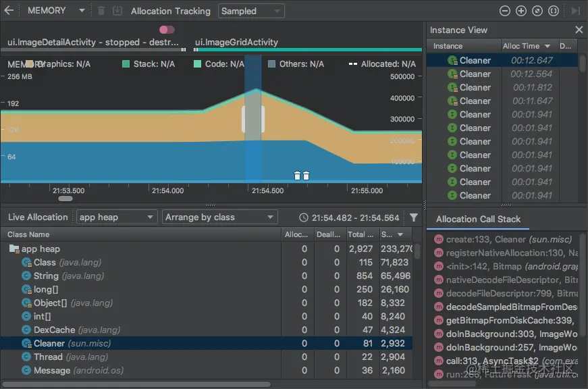Select the zoom to selection icon
This screenshot has width=588, height=389.
tap(554, 10)
